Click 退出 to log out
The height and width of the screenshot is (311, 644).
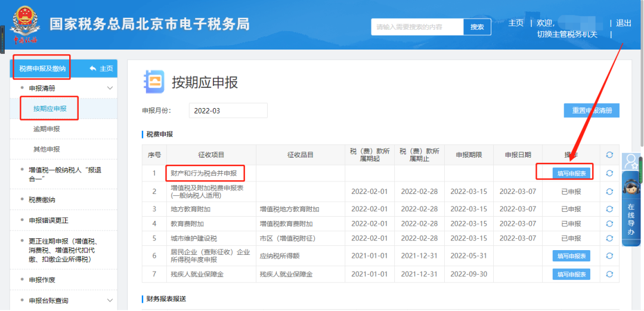coord(624,23)
